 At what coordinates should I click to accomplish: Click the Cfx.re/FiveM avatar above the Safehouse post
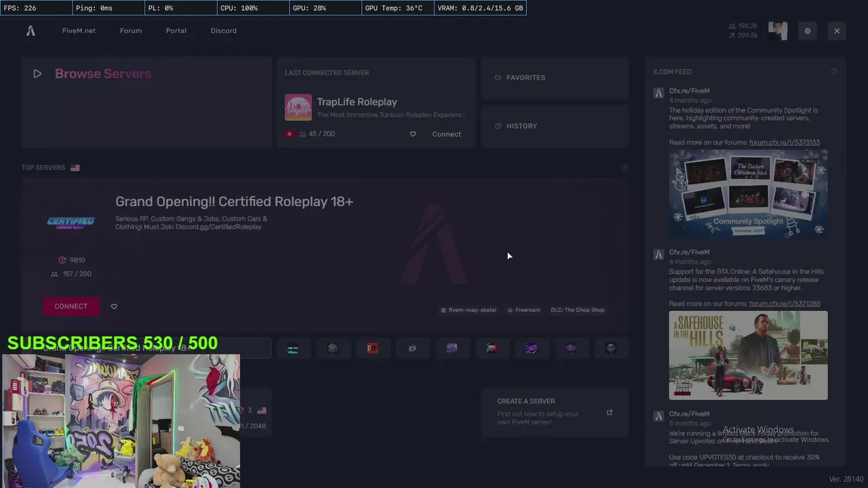pyautogui.click(x=658, y=255)
